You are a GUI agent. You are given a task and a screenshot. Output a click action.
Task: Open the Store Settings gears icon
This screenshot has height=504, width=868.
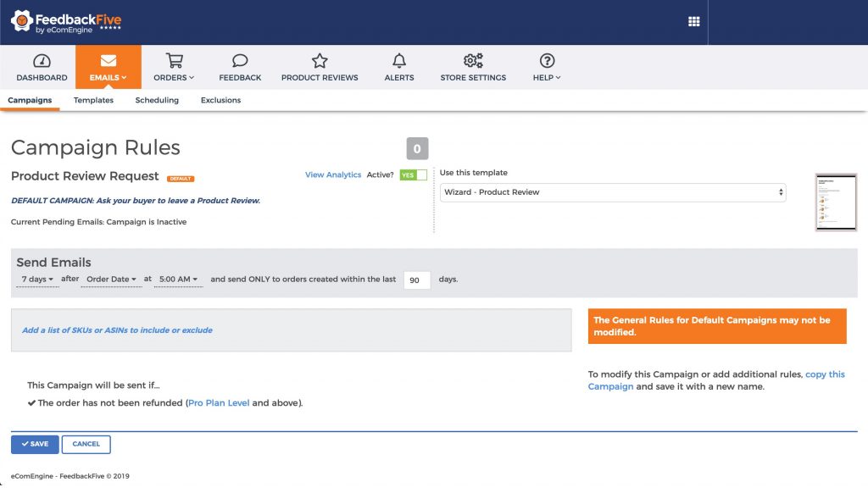coord(473,60)
